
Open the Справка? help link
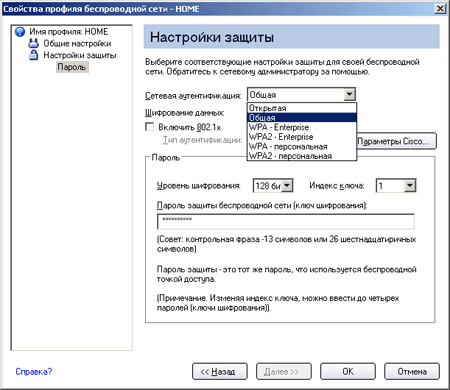point(34,371)
